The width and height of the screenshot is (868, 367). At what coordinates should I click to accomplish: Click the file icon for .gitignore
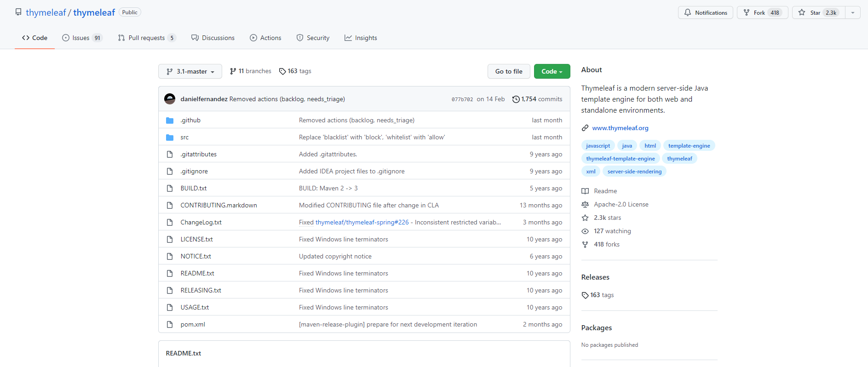click(170, 172)
